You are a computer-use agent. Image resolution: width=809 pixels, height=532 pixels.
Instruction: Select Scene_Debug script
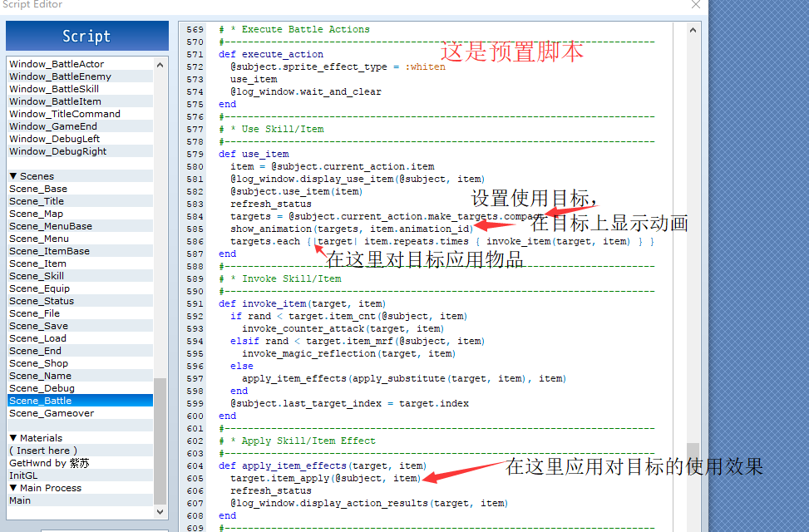pos(81,388)
